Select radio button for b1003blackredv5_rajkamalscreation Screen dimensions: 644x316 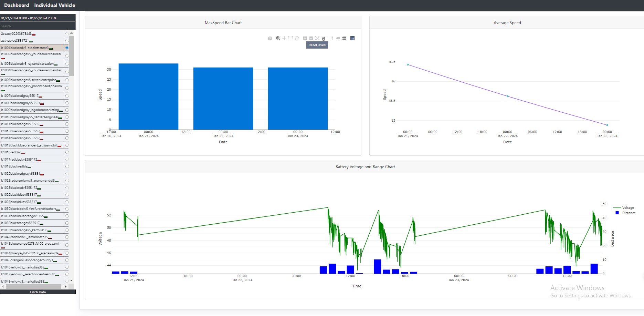(67, 64)
